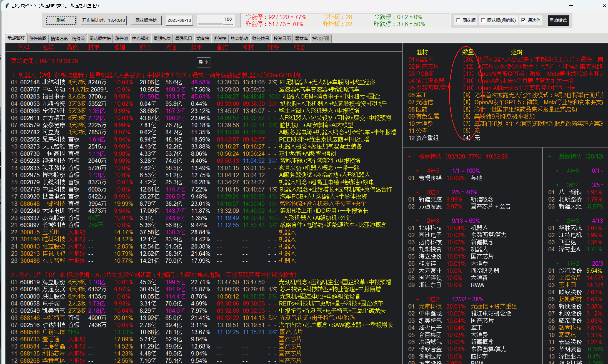Open the 指北手册 tab
Viewport: 608px width, 364px height.
321,39
